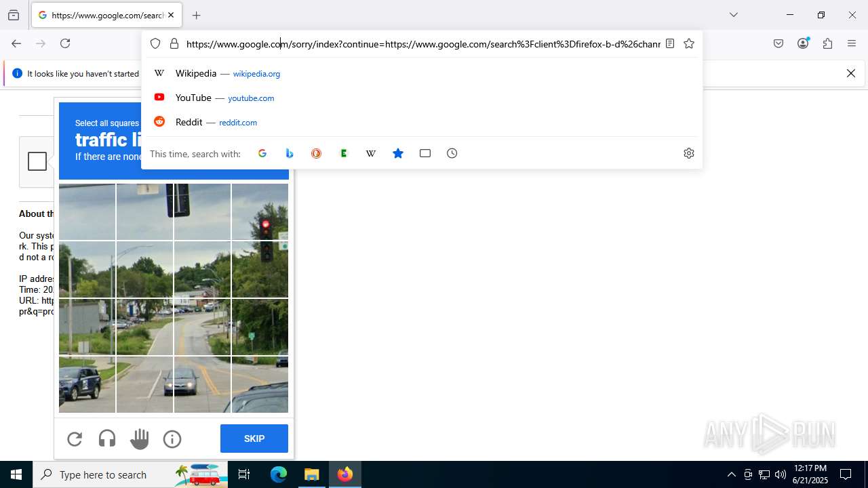Go back to previous page
Image resolution: width=868 pixels, height=488 pixels.
tap(16, 43)
